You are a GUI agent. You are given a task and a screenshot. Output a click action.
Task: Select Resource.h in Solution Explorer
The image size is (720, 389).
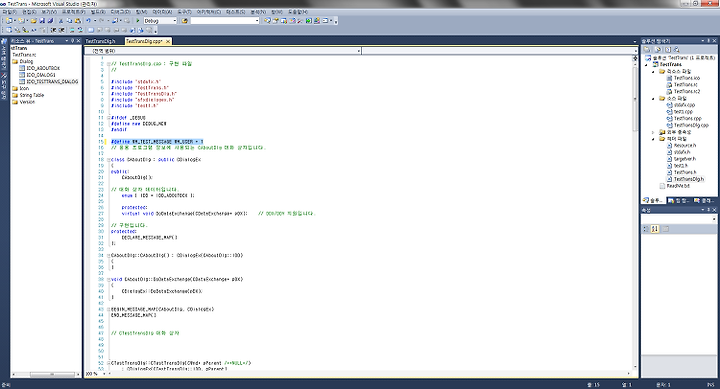coord(685,146)
